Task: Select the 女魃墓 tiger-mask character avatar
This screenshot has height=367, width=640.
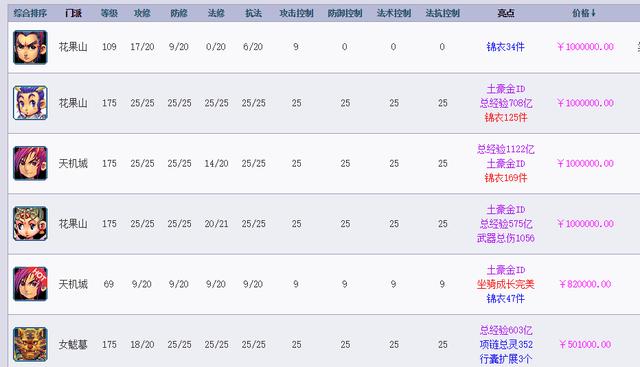Action: (30, 345)
